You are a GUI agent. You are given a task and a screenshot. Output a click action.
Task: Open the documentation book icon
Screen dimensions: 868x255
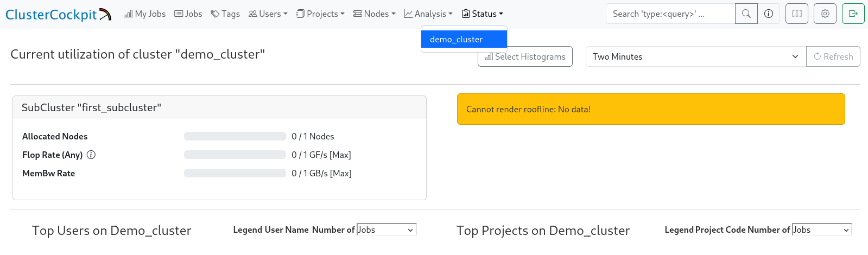pyautogui.click(x=797, y=14)
